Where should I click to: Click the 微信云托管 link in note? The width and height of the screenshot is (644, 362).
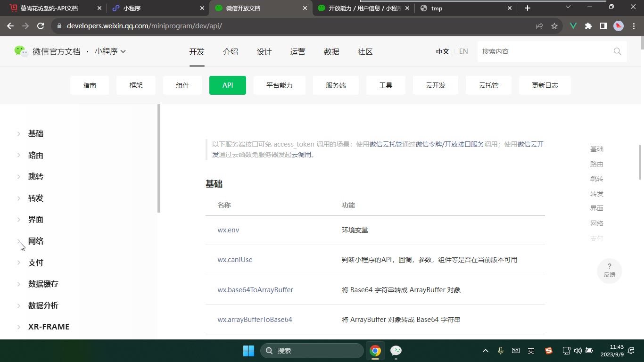pos(386,144)
